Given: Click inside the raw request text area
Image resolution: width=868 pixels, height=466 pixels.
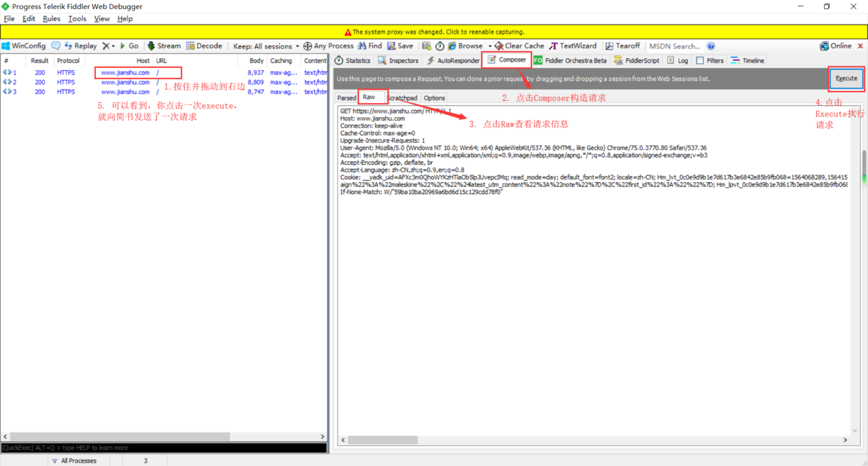Looking at the screenshot, I should coord(594,270).
